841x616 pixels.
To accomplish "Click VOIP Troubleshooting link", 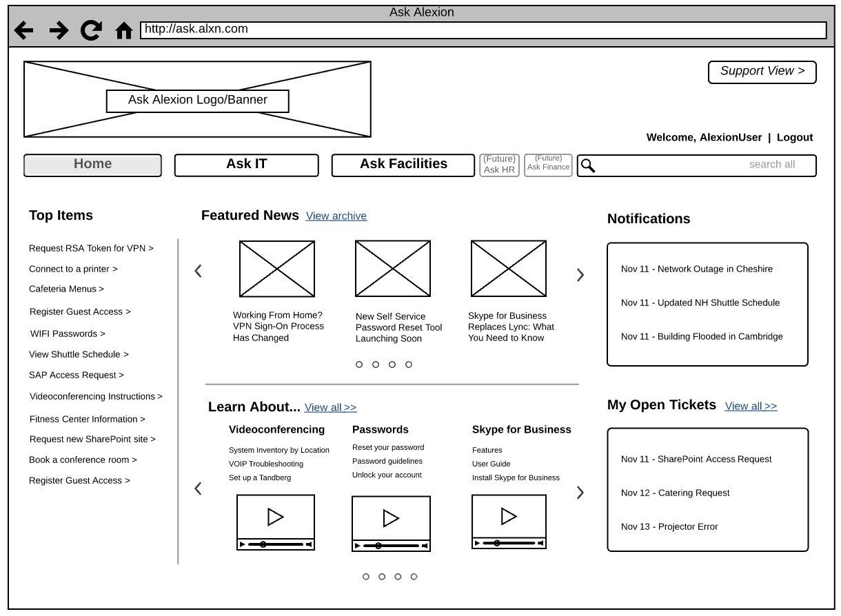I will (266, 464).
